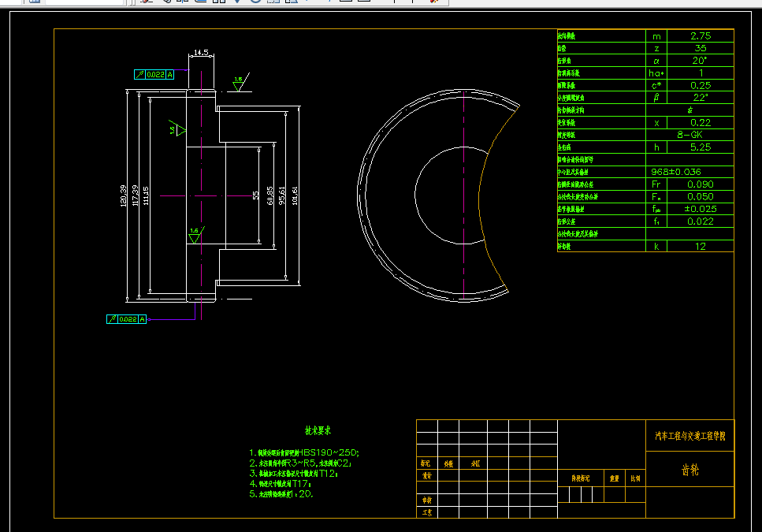
Task: Click the 1.6 roughness symbol near the 14.5 dimension
Action: [240, 84]
